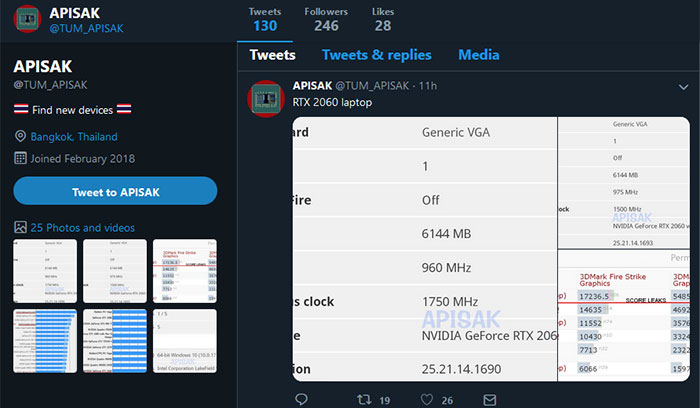Send tweet via envelope message icon

pos(490,400)
